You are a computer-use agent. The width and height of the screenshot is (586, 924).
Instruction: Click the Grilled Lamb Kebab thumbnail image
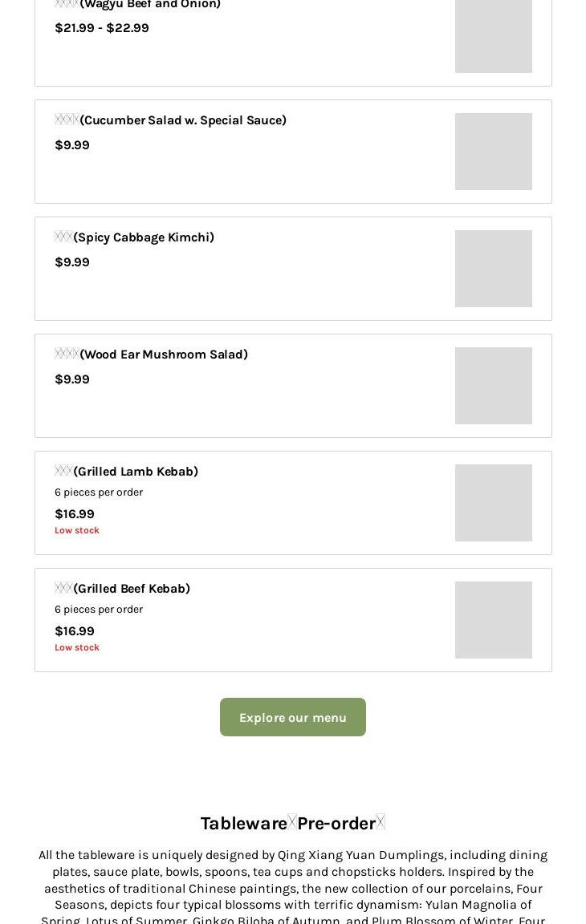pyautogui.click(x=493, y=503)
